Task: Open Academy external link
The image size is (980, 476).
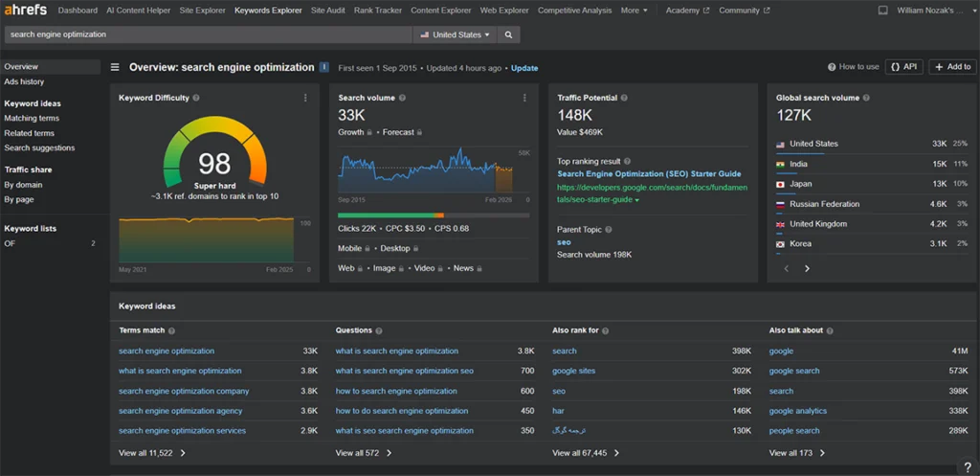Action: [x=687, y=11]
